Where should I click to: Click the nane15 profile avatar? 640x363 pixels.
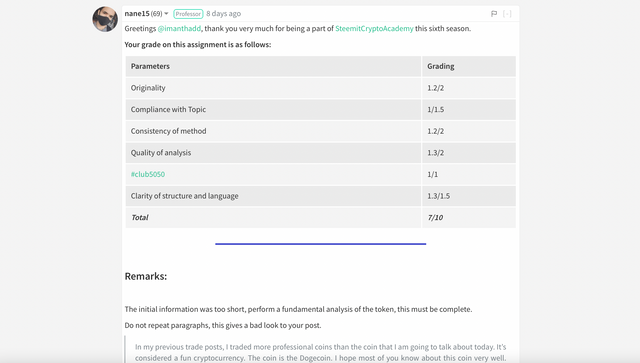click(105, 19)
